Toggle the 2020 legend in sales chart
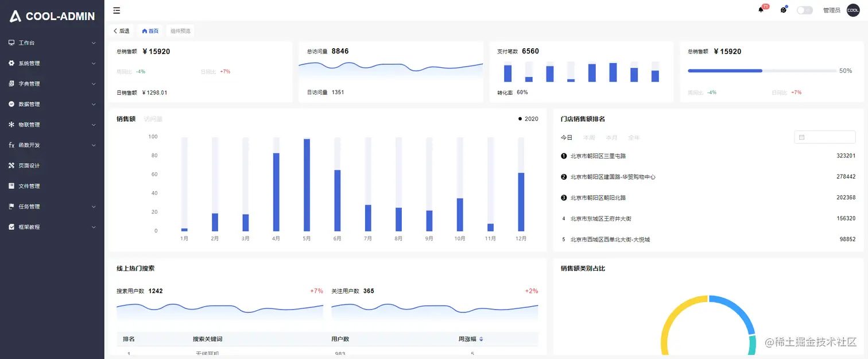The height and width of the screenshot is (359, 868). [528, 119]
